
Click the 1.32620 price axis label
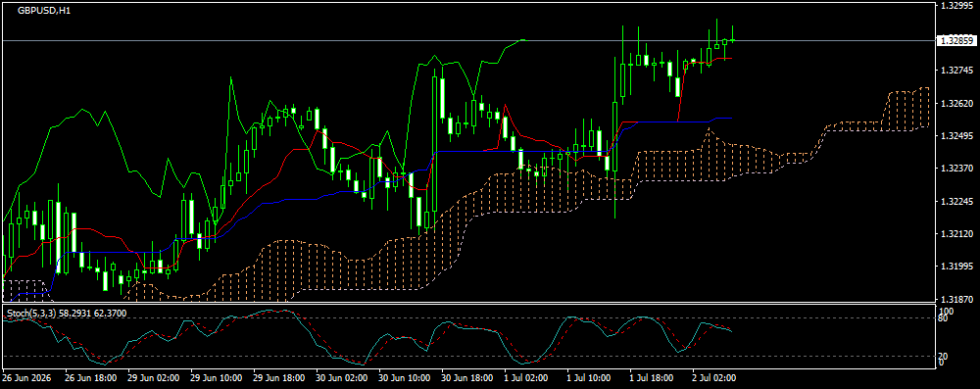click(x=956, y=103)
